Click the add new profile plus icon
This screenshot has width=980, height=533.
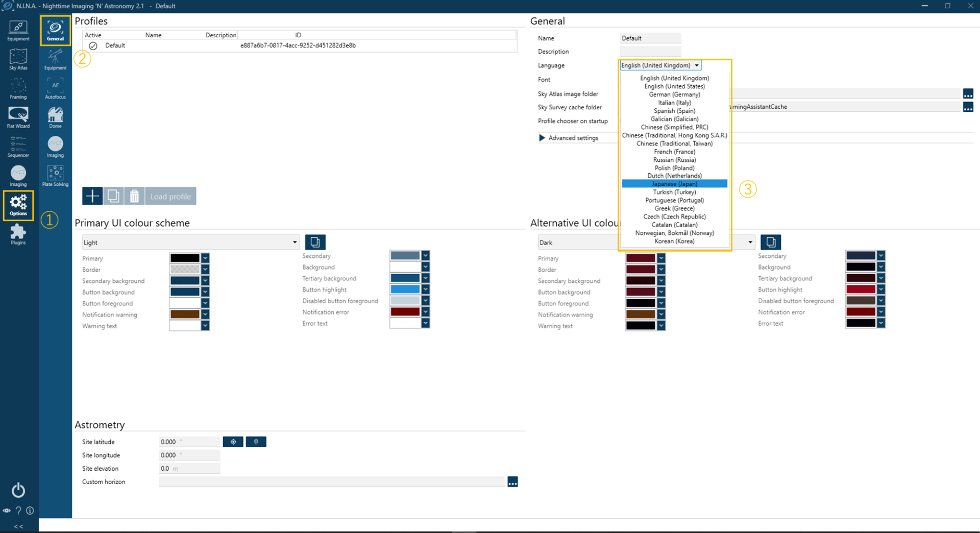click(x=92, y=196)
